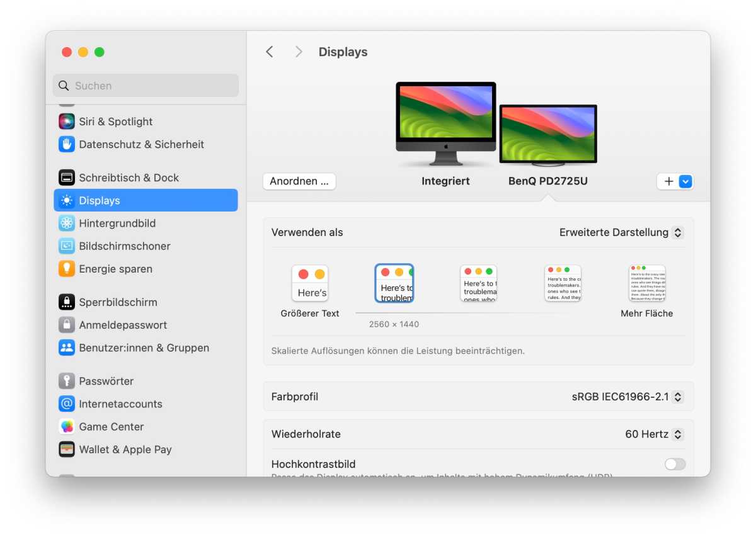This screenshot has height=537, width=756.
Task: Click the green full screen button
Action: coord(100,52)
